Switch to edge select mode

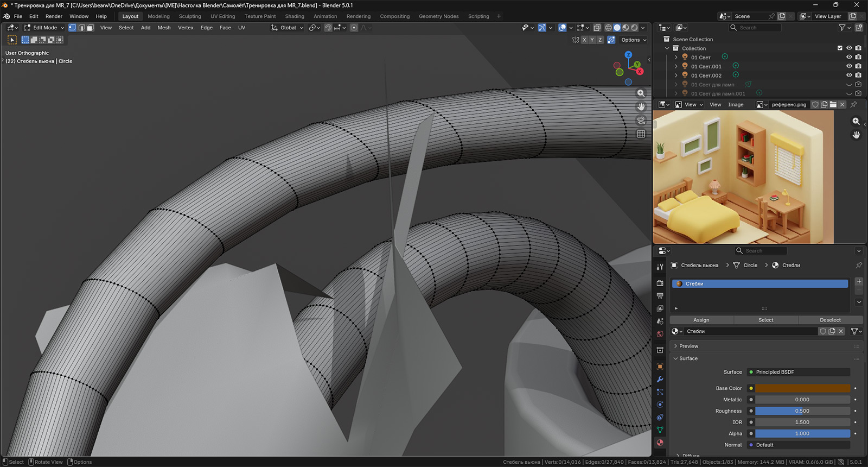[81, 28]
